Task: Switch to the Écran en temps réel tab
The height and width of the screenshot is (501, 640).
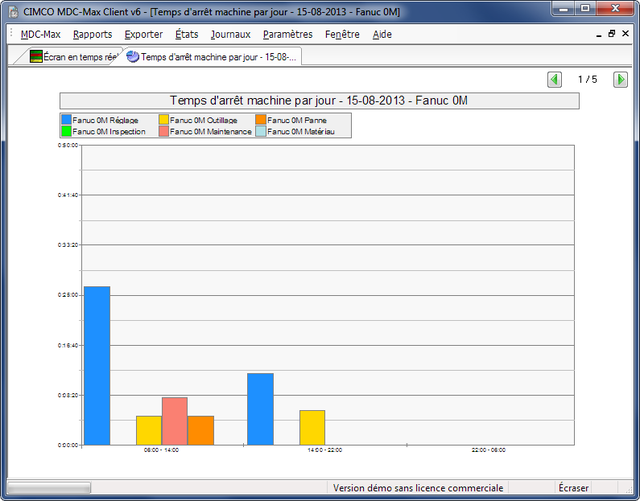Action: coord(73,57)
